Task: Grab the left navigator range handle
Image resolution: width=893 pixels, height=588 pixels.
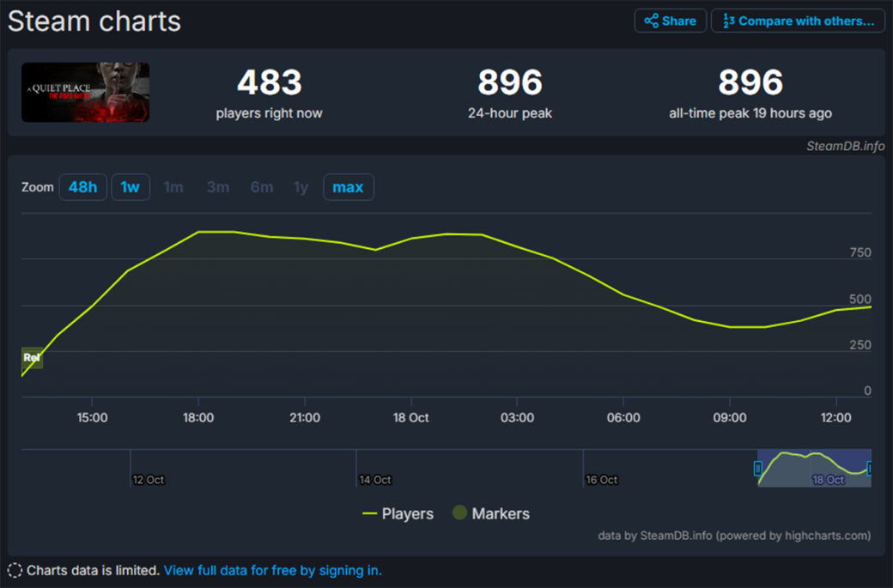Action: point(758,469)
